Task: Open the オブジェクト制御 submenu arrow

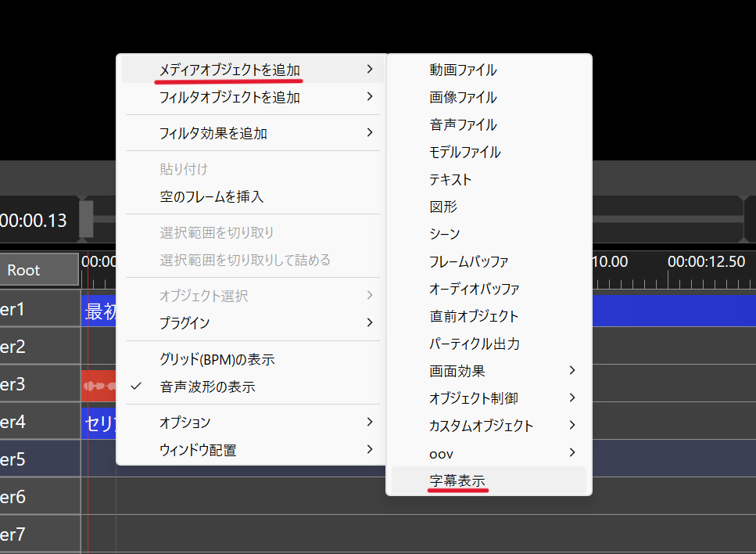Action: tap(572, 398)
